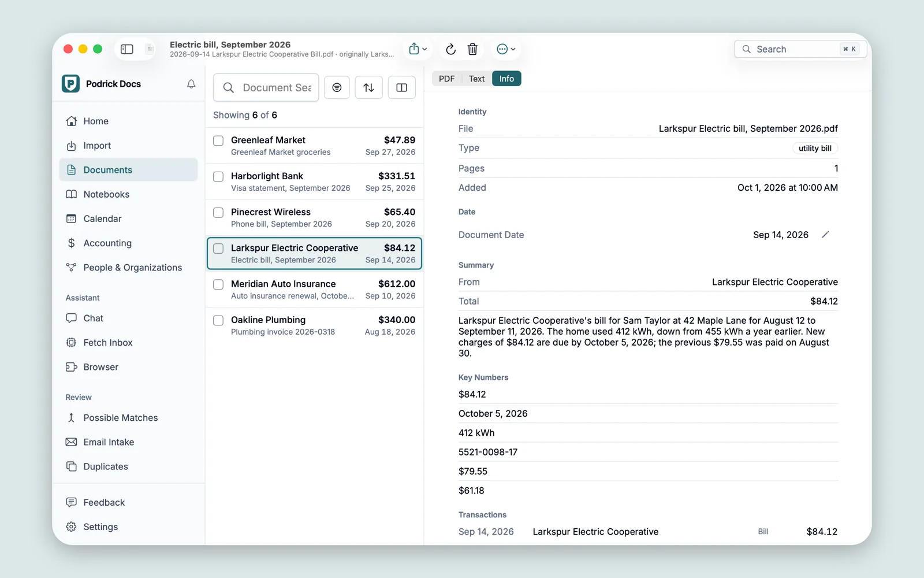Edit Document Date with pencil icon
The width and height of the screenshot is (924, 578).
click(825, 235)
